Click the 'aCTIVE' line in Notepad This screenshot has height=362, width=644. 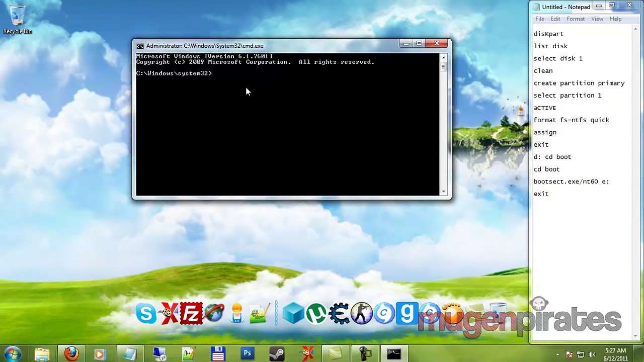coord(545,108)
